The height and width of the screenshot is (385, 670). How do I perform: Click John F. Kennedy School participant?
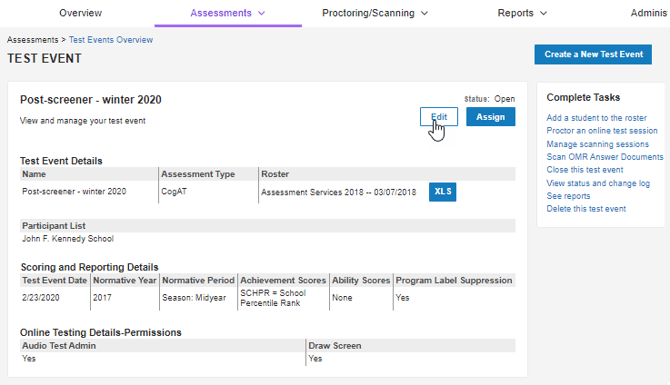(68, 238)
